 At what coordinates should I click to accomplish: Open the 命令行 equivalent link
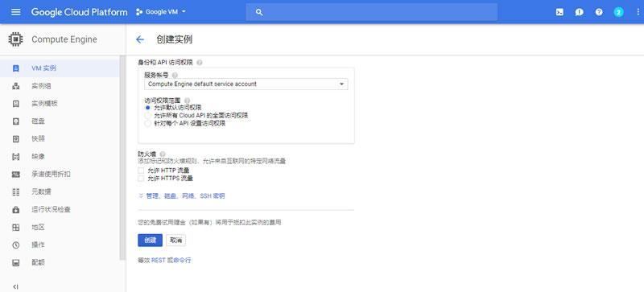(x=182, y=261)
